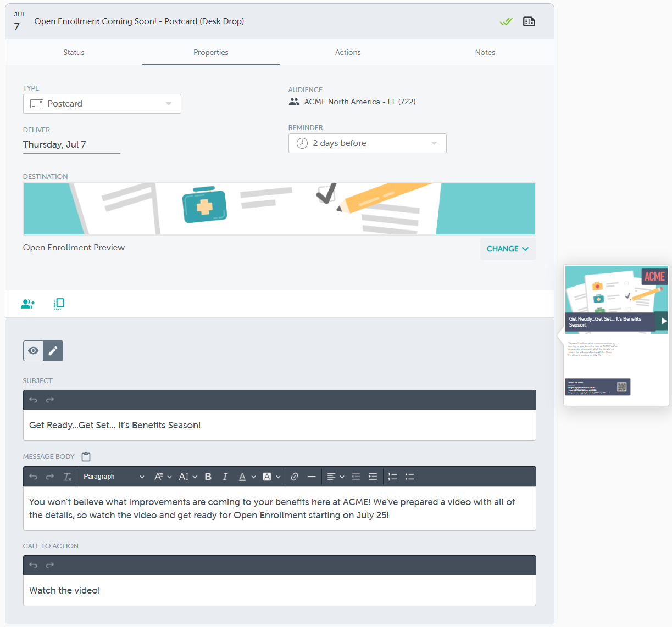Switch to the Actions tab

tap(348, 52)
